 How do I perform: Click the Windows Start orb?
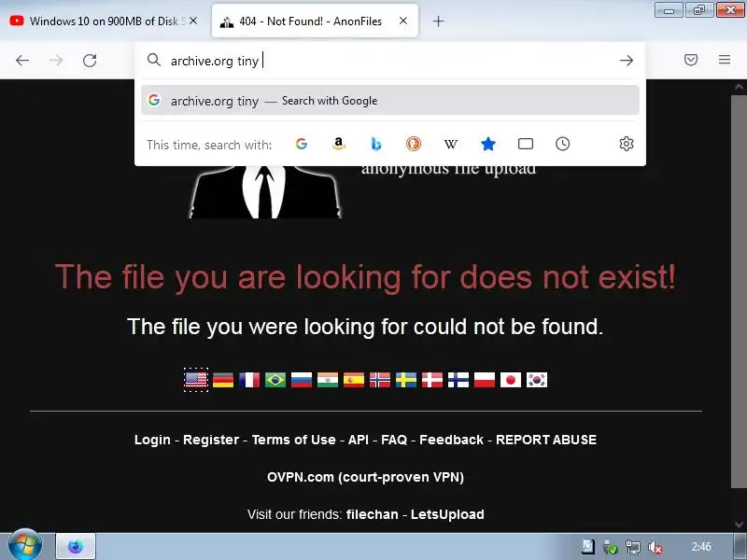tap(25, 544)
